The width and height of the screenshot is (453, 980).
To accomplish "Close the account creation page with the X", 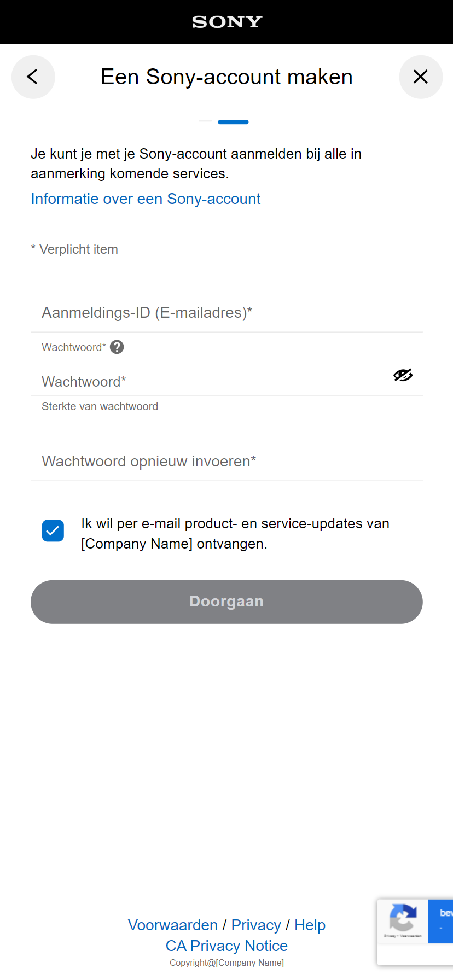I will 421,77.
